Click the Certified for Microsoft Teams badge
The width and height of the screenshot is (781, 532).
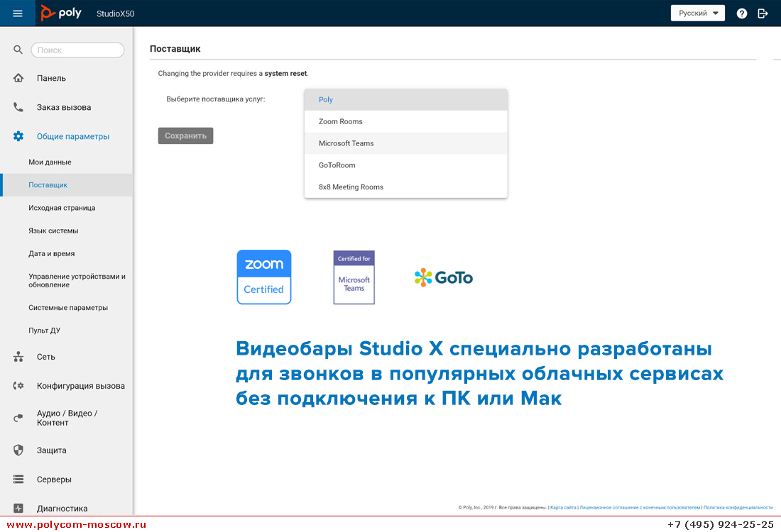click(x=354, y=277)
